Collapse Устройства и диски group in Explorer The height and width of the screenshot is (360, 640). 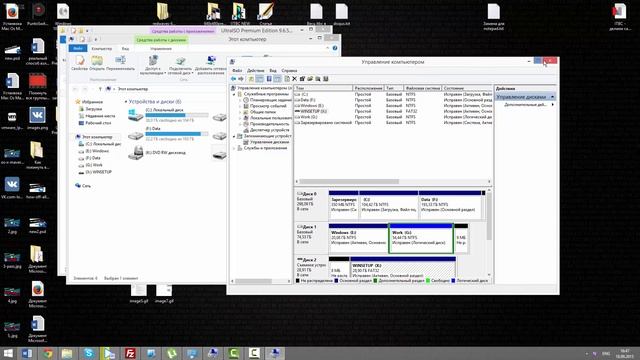click(126, 102)
